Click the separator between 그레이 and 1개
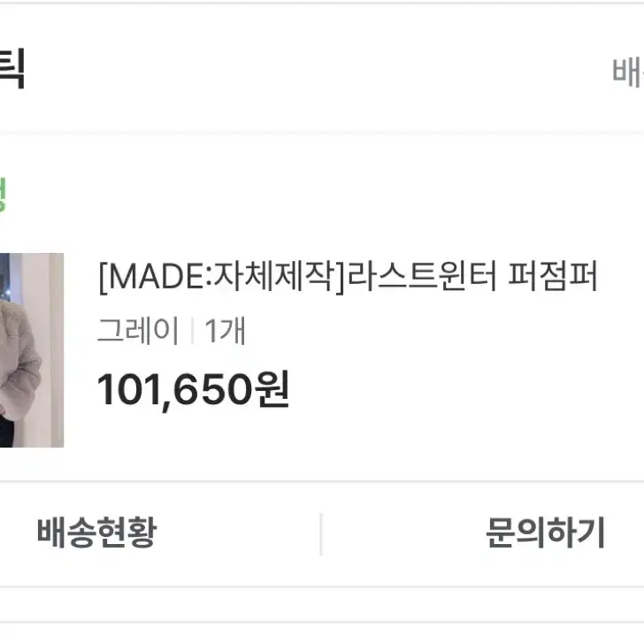The width and height of the screenshot is (644, 644). (192, 331)
